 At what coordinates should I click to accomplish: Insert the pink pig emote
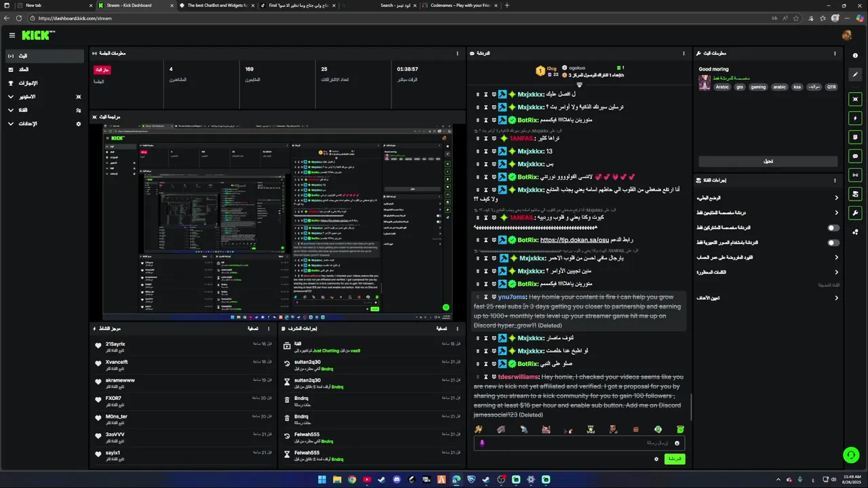click(x=546, y=429)
